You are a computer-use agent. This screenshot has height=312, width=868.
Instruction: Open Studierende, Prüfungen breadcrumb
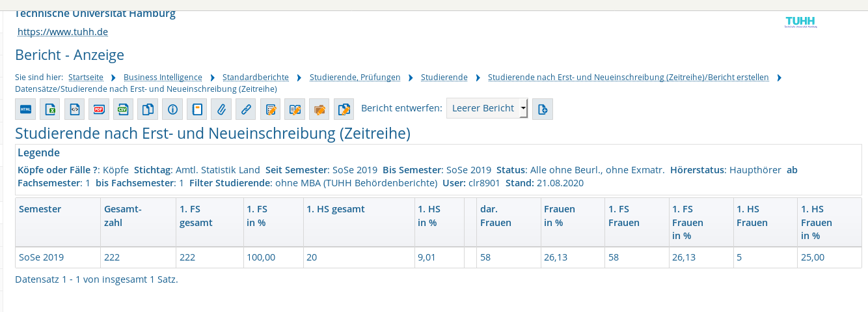355,77
